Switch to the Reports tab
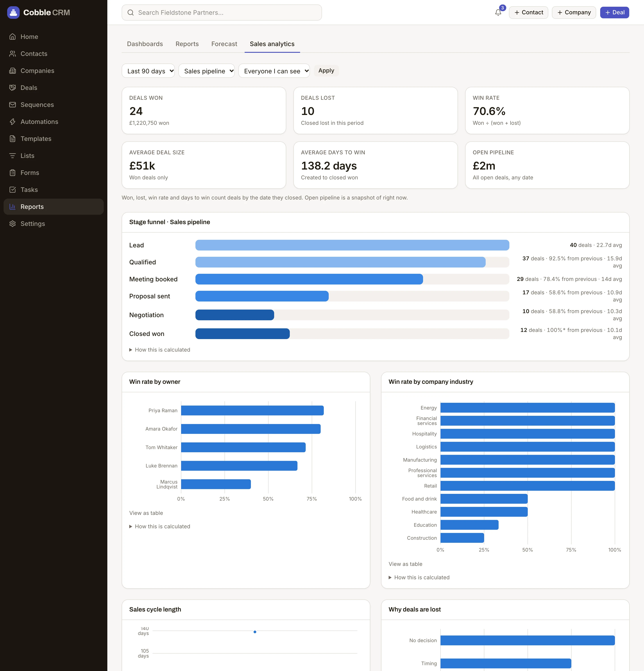Viewport: 644px width, 671px height. coord(187,44)
